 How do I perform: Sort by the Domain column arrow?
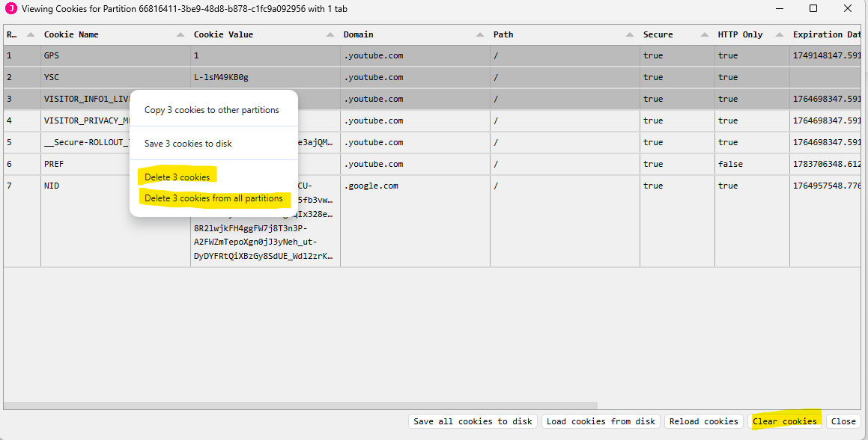480,34
